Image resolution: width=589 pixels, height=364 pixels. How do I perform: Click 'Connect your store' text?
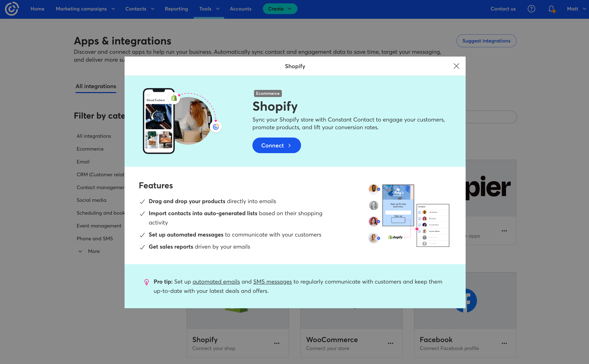[328, 348]
